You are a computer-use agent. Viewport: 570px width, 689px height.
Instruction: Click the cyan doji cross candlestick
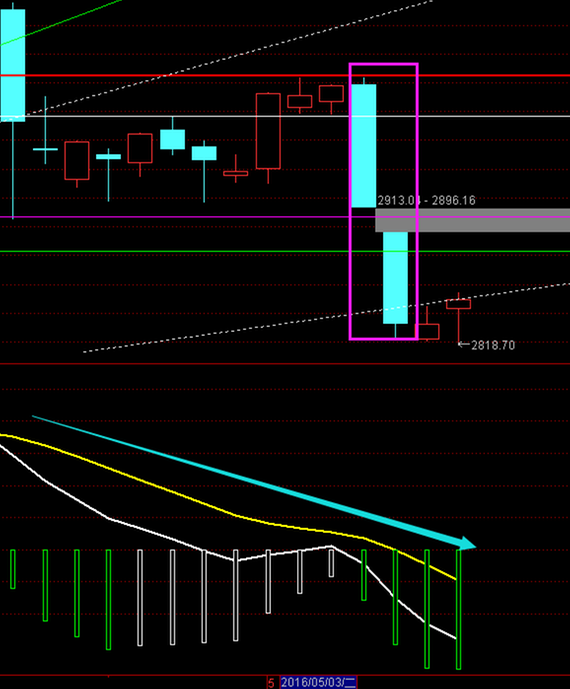(x=45, y=149)
